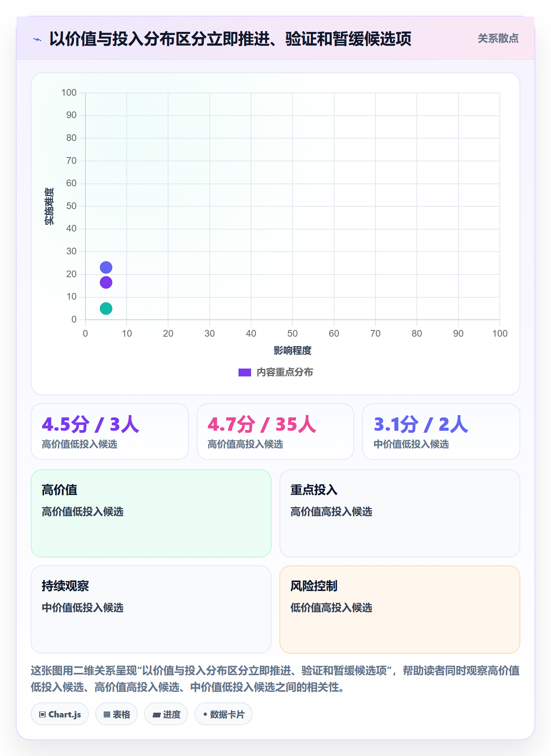The image size is (551, 756).
Task: Click the 数据卡片 tag
Action: click(224, 714)
